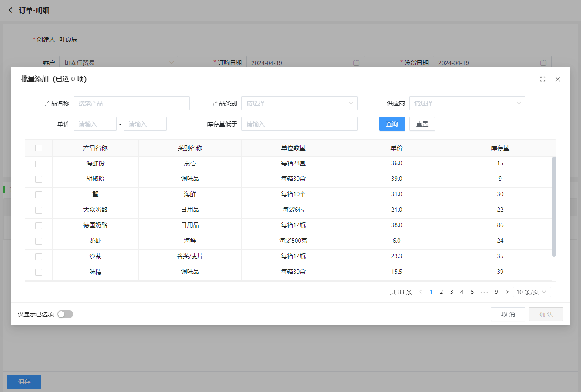Check the select-all checkbox in table header
This screenshot has height=392, width=581.
pyautogui.click(x=39, y=148)
